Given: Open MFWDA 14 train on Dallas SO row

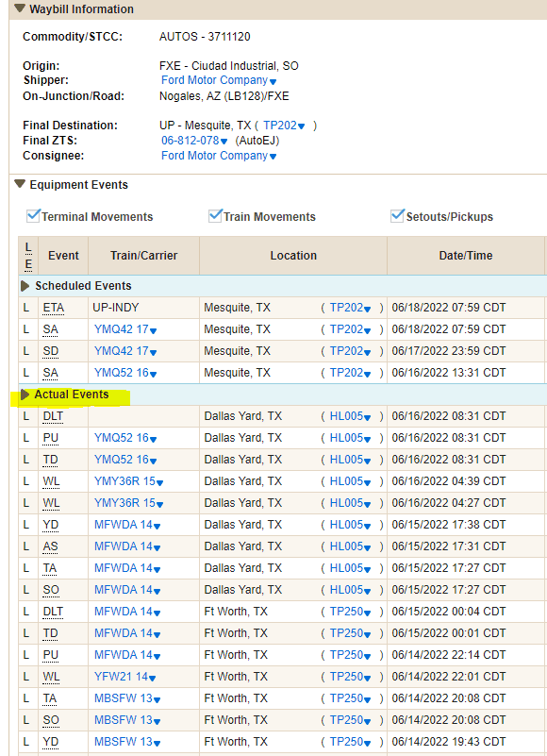Looking at the screenshot, I should (x=127, y=590).
